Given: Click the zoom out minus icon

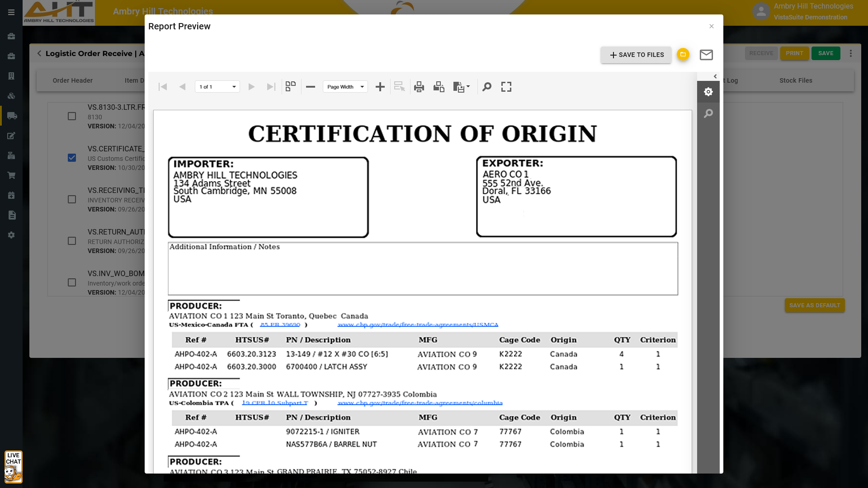Looking at the screenshot, I should pos(311,87).
